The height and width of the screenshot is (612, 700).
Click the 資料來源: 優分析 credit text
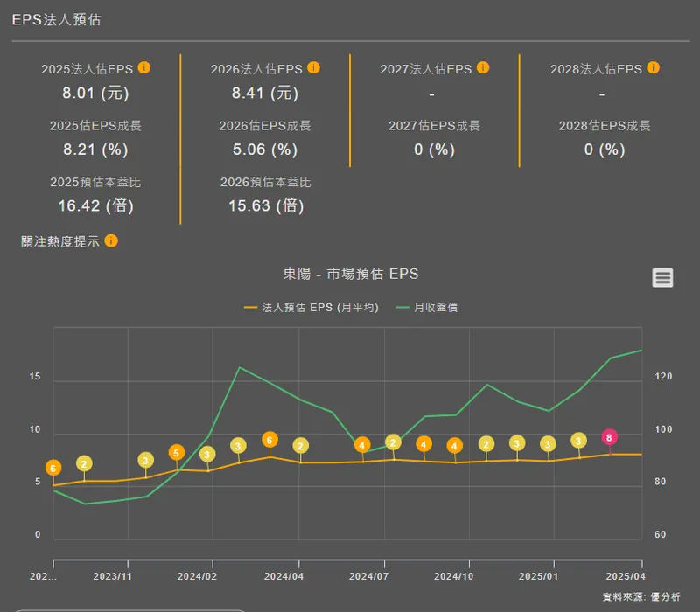pos(641,597)
